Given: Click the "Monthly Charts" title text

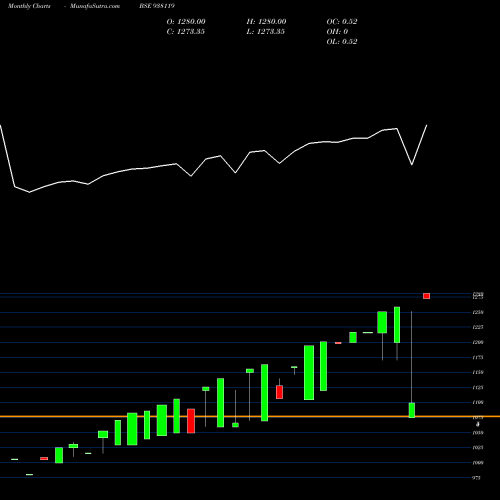Looking at the screenshot, I should 29,6.
